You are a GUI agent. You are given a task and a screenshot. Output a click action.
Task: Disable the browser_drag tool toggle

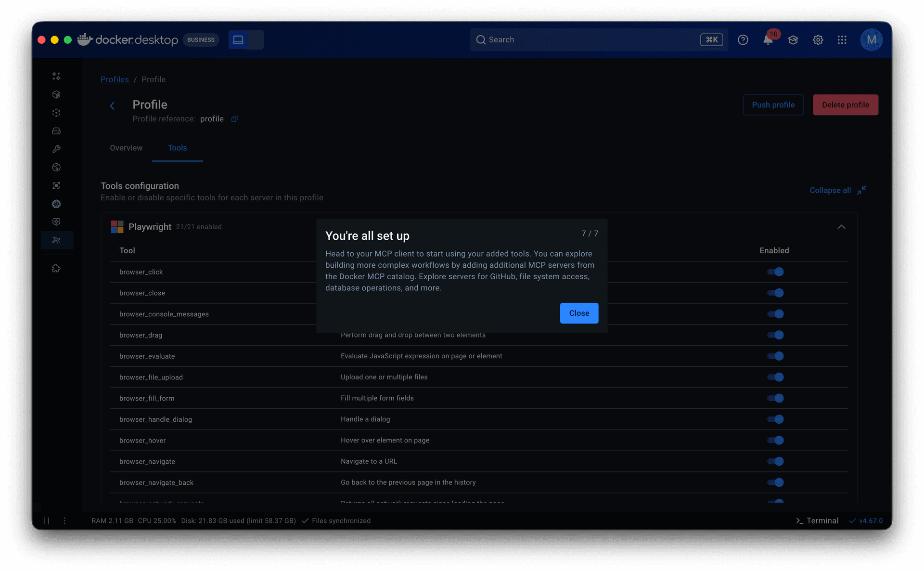(775, 335)
